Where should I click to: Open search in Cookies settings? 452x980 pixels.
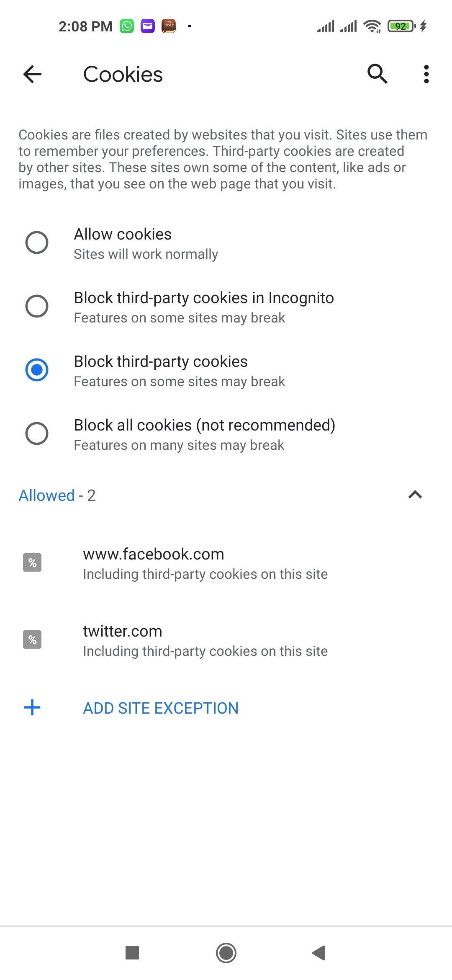(x=377, y=74)
